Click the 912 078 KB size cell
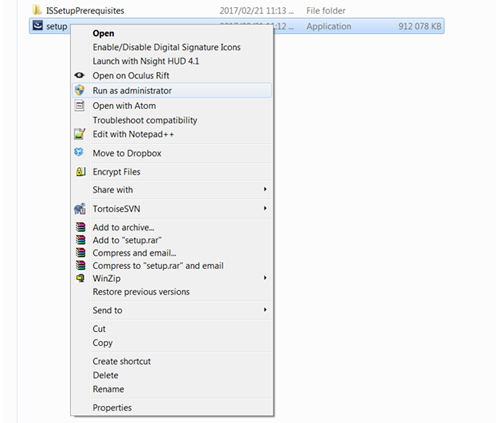The image size is (500, 423). pos(420,26)
